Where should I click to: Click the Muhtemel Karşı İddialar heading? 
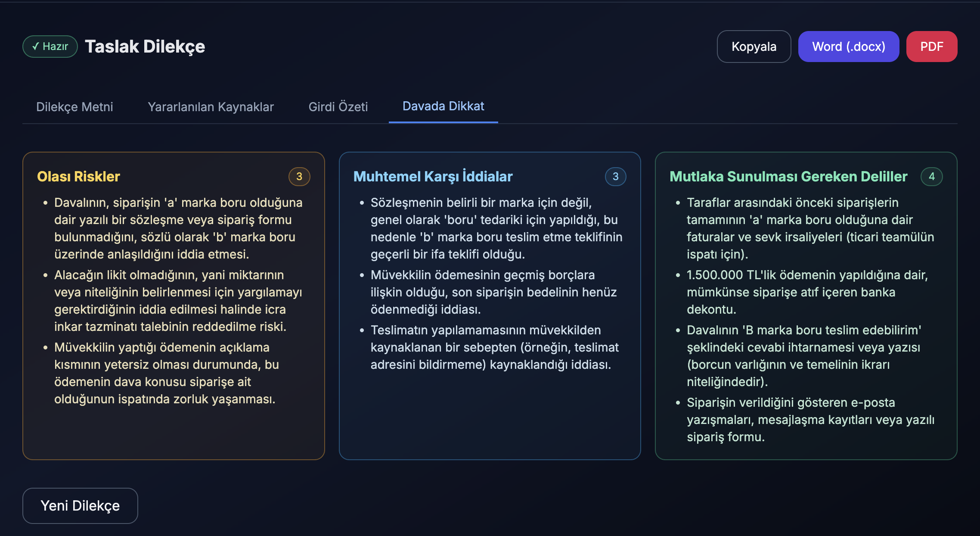[433, 177]
